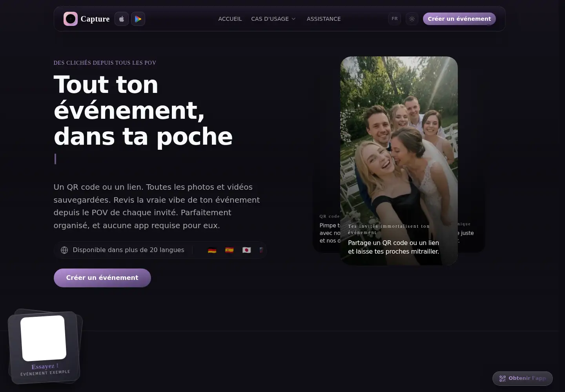Click the wedding selfie photo card
This screenshot has height=392, width=565.
click(x=399, y=161)
